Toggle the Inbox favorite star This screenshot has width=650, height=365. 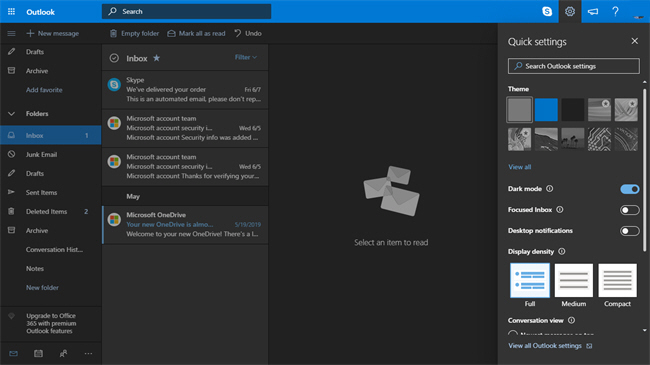pyautogui.click(x=156, y=58)
